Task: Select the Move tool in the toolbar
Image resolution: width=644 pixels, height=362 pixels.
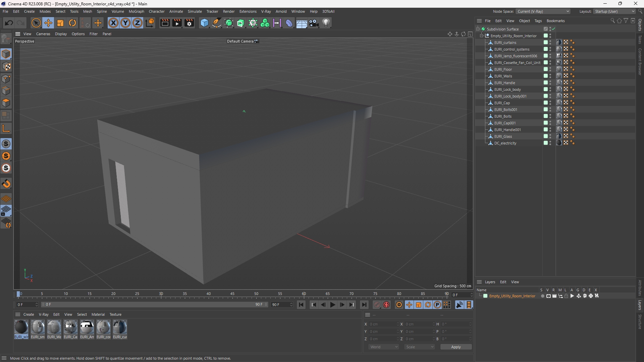Action: pos(48,23)
